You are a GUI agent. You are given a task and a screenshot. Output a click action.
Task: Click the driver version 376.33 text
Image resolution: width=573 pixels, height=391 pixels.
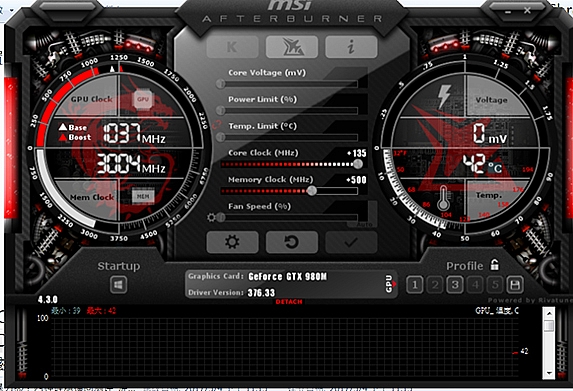click(x=261, y=293)
